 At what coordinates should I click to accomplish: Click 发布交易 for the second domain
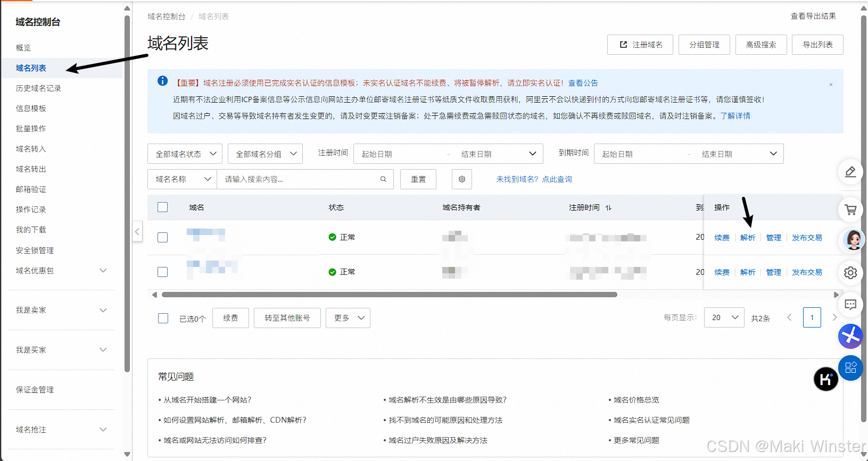[807, 272]
